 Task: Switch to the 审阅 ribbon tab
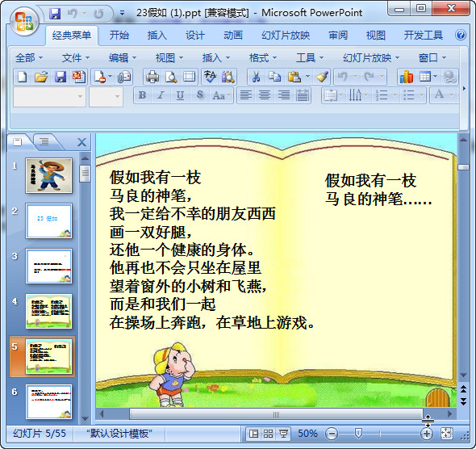click(x=338, y=36)
